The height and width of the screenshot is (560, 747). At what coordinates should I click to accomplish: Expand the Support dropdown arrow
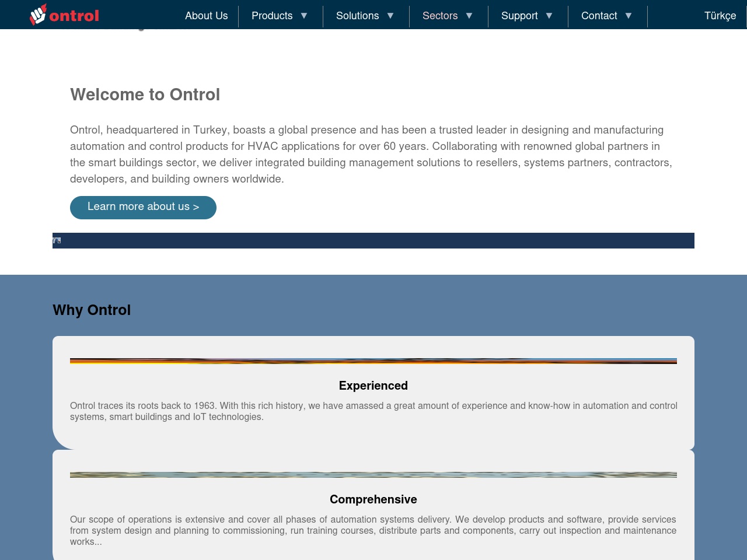549,16
